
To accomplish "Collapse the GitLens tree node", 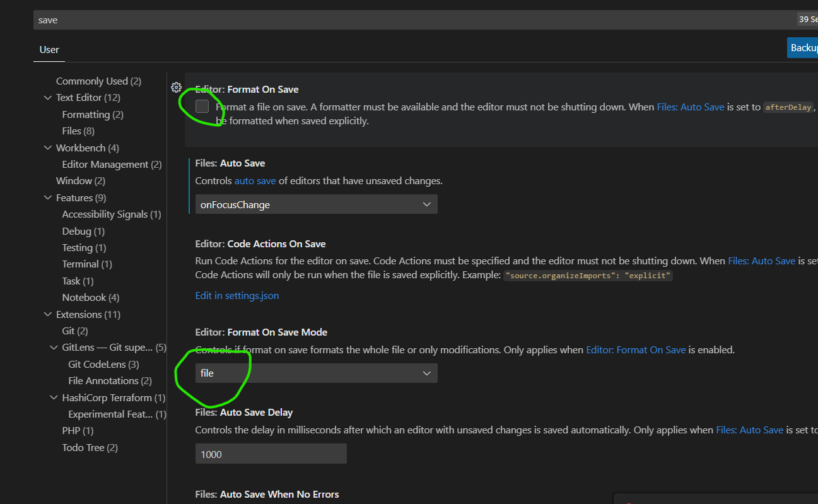I will (x=54, y=348).
